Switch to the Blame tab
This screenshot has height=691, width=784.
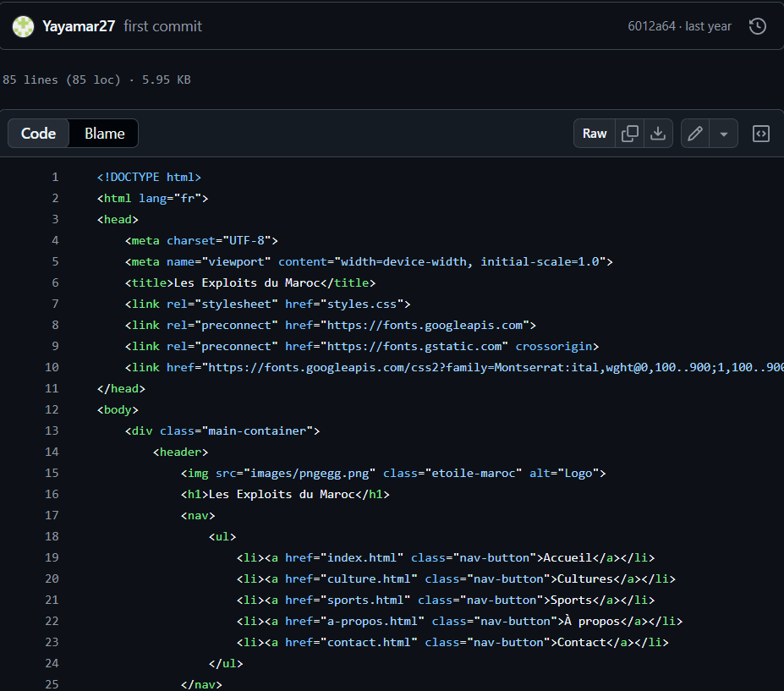tap(104, 133)
